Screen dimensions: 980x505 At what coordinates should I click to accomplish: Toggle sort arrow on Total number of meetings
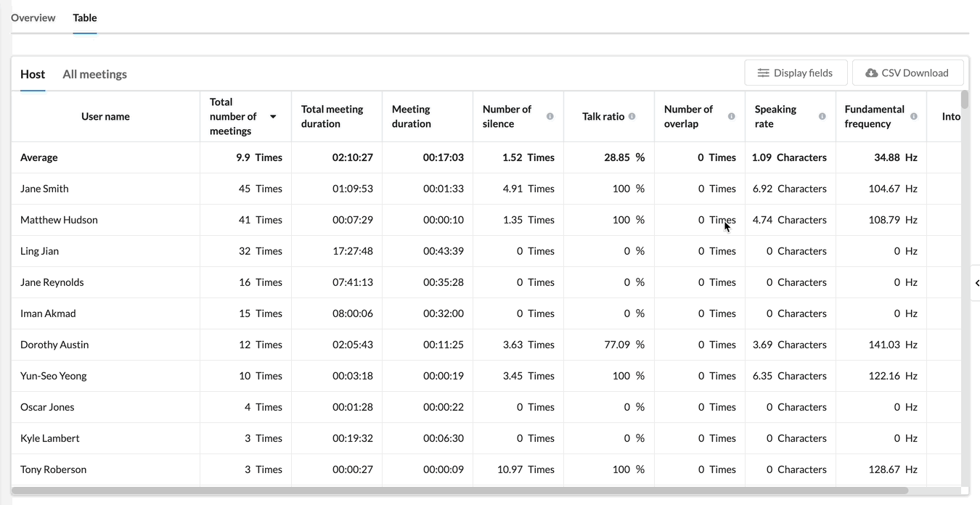273,117
